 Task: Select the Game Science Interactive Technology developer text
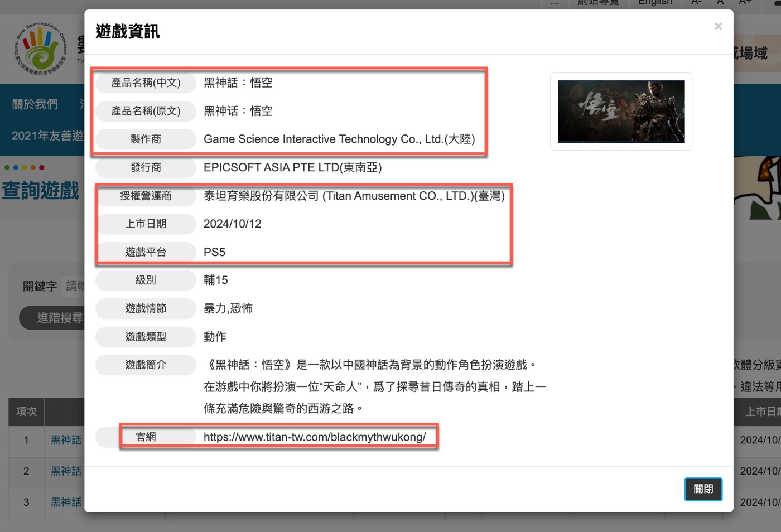coord(339,139)
